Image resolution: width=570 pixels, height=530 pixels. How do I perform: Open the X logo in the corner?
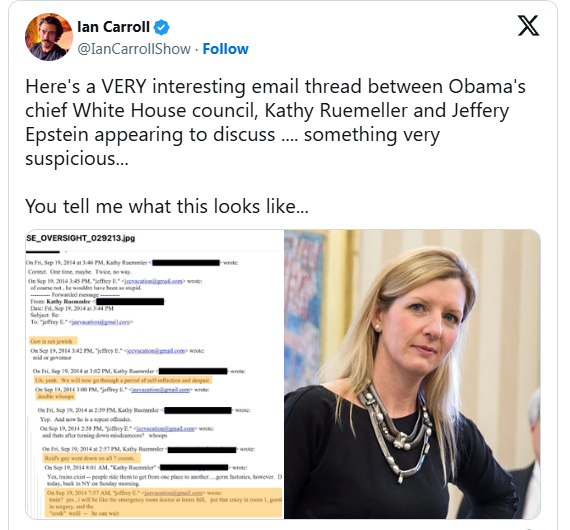click(x=528, y=25)
